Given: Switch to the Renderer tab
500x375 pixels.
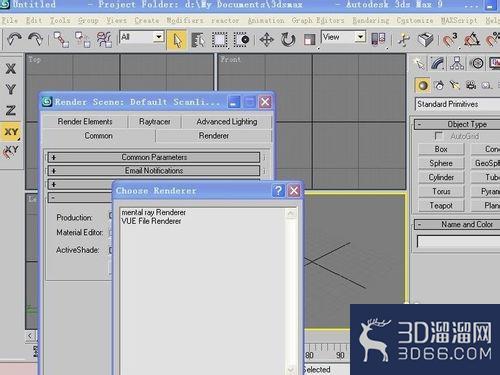Looking at the screenshot, I should tap(214, 136).
